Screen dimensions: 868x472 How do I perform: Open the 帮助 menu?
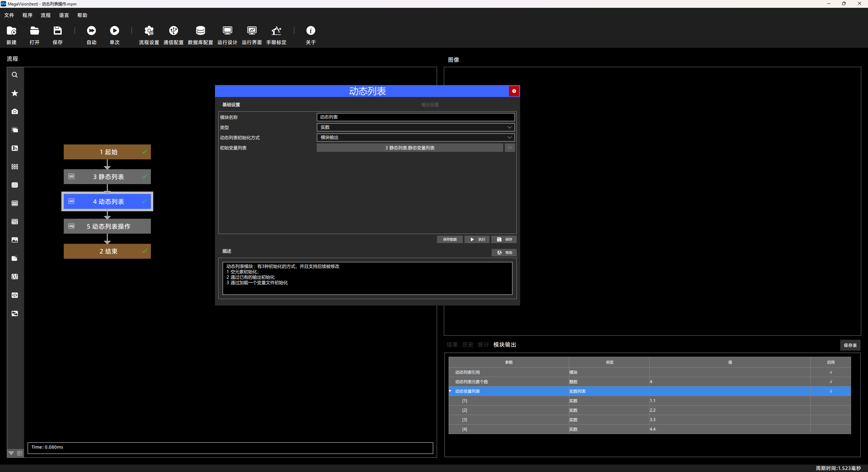[x=82, y=15]
